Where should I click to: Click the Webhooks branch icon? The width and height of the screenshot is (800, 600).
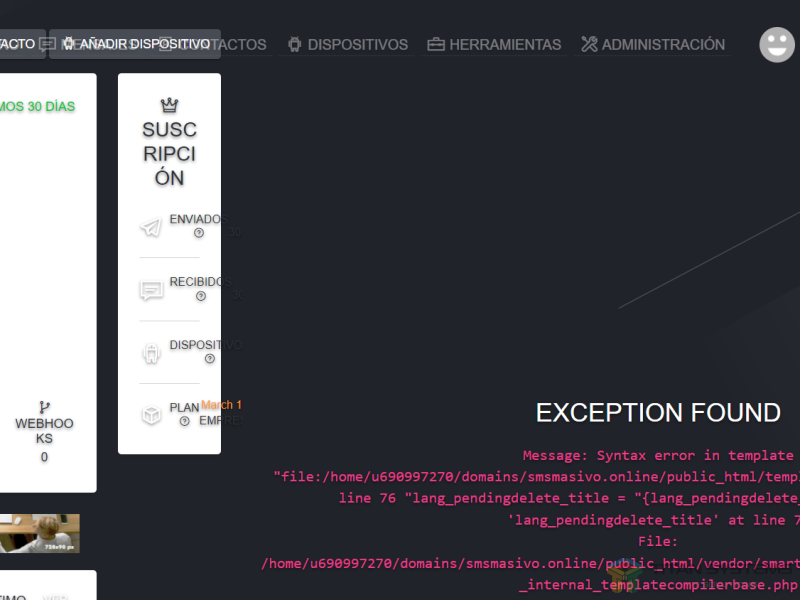(x=44, y=407)
